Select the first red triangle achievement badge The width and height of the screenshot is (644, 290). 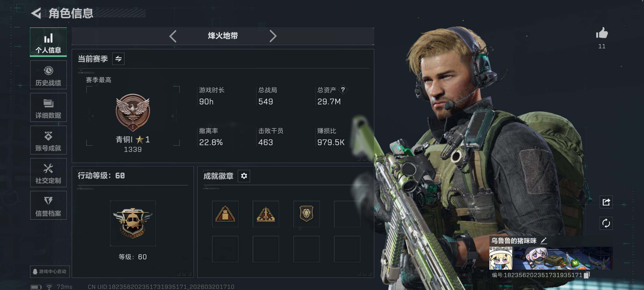point(225,214)
